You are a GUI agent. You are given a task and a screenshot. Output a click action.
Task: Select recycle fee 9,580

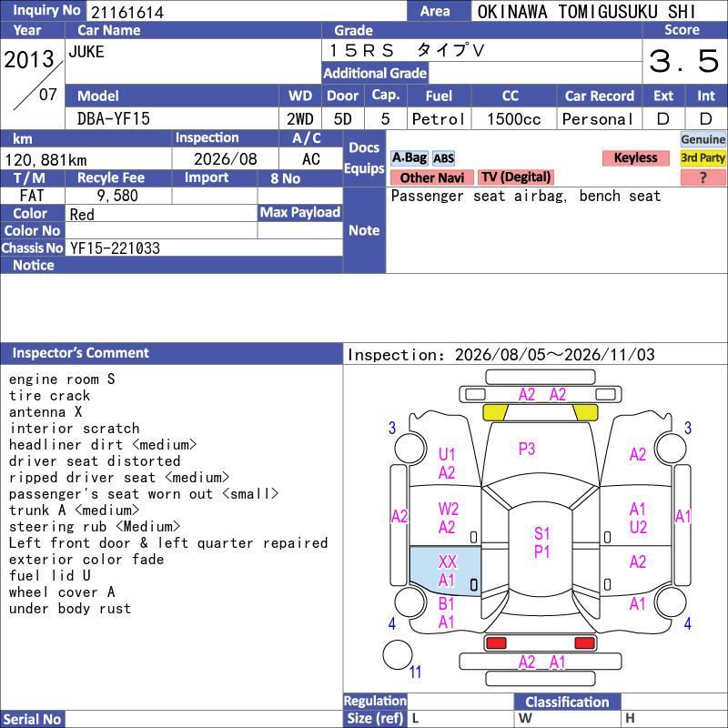[x=117, y=196]
